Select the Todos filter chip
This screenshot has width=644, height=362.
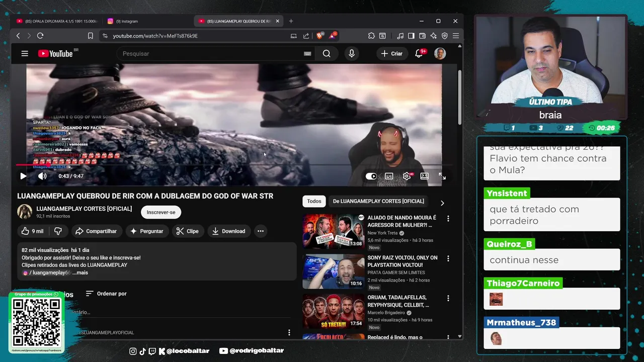pyautogui.click(x=314, y=201)
